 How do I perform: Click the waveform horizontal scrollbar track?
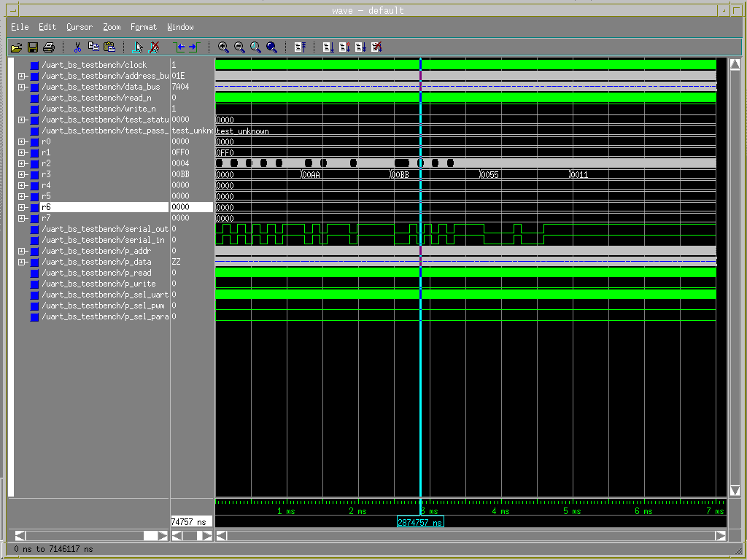click(467, 535)
